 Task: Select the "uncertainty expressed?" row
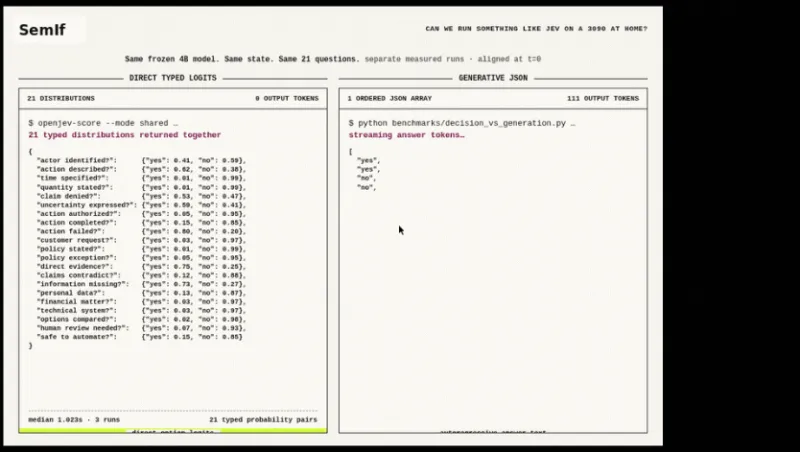click(x=141, y=205)
